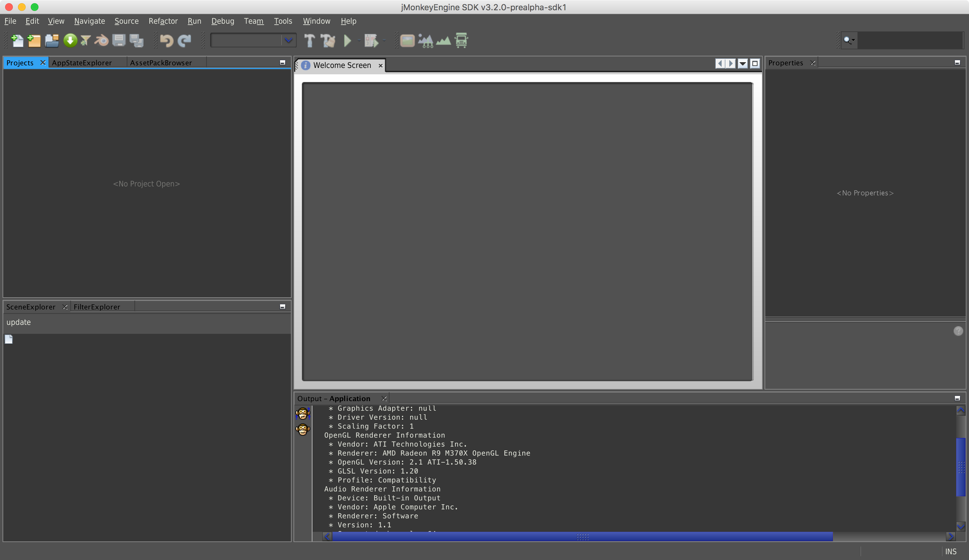Click the left arrow to navigate previous document
Image resolution: width=969 pixels, height=560 pixels.
pyautogui.click(x=720, y=63)
